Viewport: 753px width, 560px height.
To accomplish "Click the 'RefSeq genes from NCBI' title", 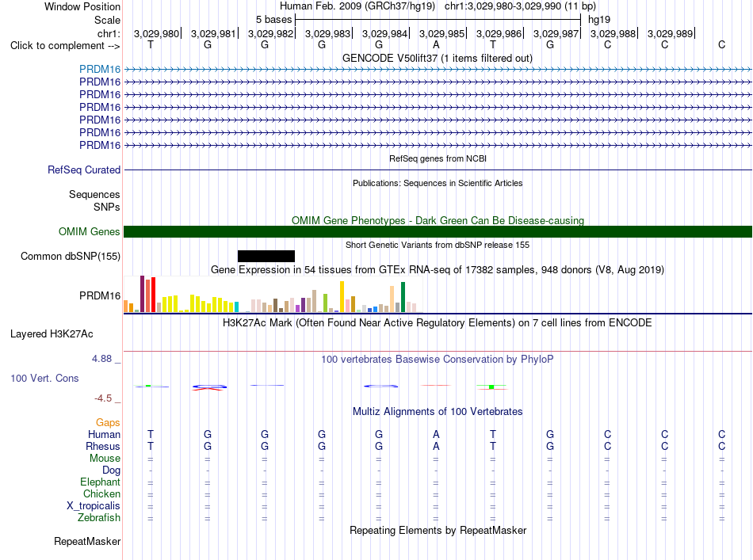I will (438, 158).
